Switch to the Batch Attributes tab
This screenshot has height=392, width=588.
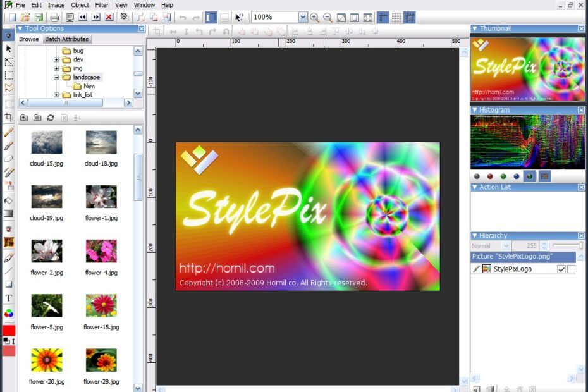point(67,39)
